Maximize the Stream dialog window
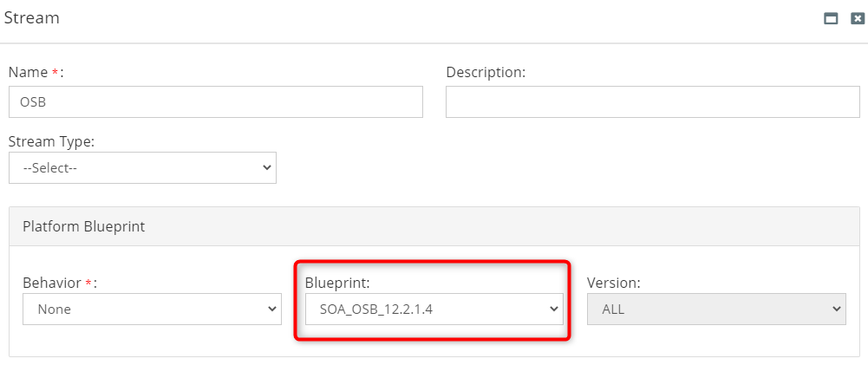 pyautogui.click(x=831, y=18)
